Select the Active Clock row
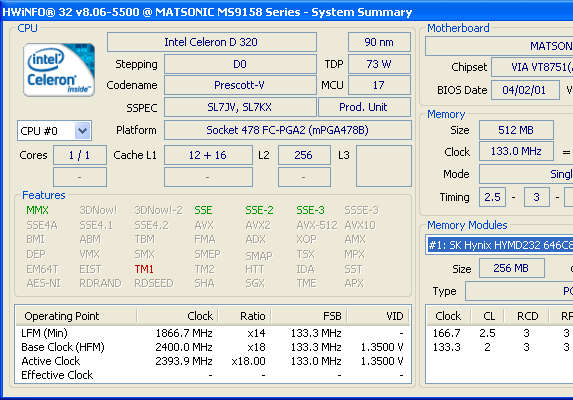Screen dimensions: 573x400 coord(213,361)
